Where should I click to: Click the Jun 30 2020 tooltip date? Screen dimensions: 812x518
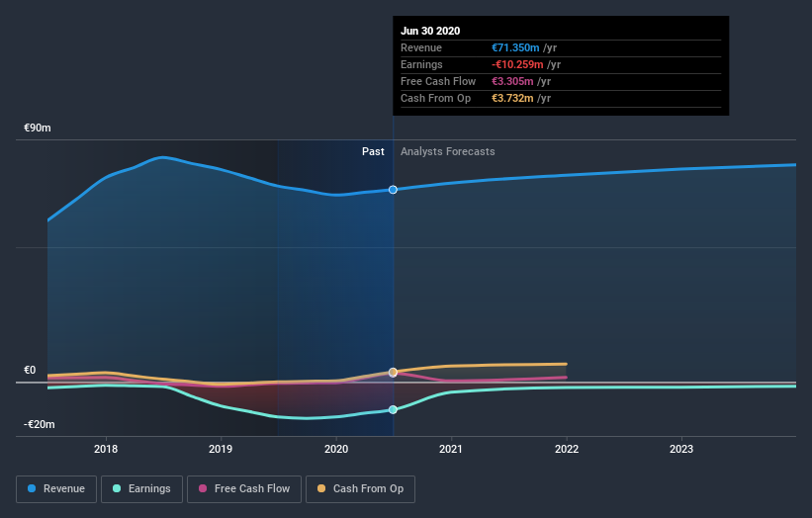[x=430, y=31]
